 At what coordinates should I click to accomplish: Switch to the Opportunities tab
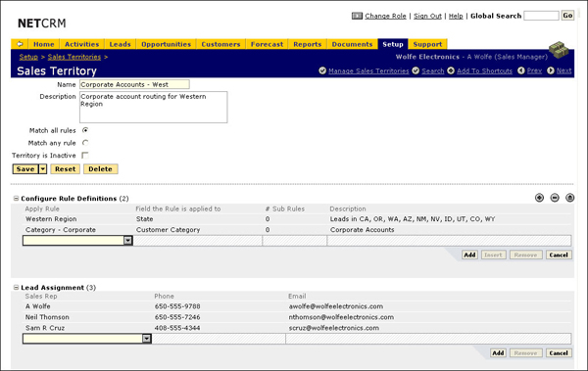click(167, 44)
